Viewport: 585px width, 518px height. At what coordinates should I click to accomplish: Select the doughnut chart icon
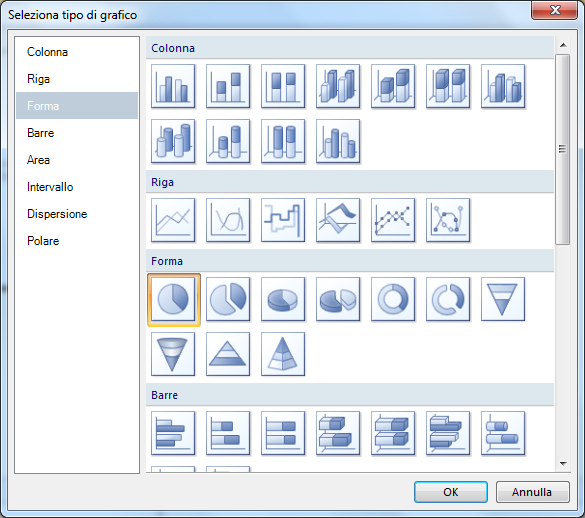[393, 299]
